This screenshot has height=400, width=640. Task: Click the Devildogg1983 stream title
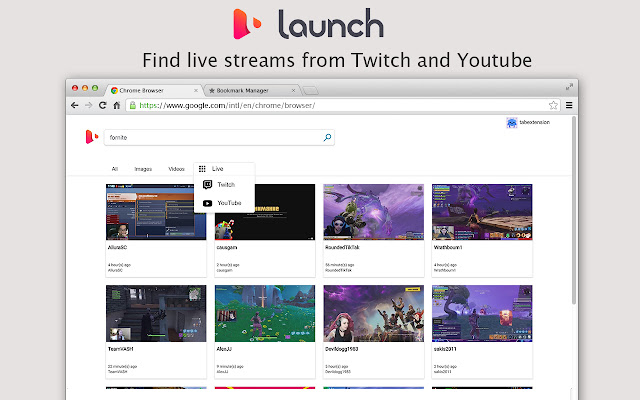(342, 349)
